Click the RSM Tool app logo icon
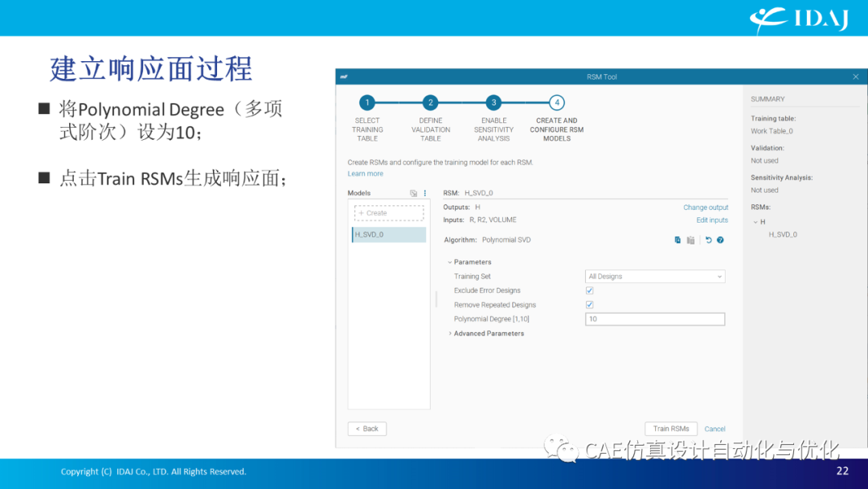Viewport: 868px width, 489px height. 344,77
